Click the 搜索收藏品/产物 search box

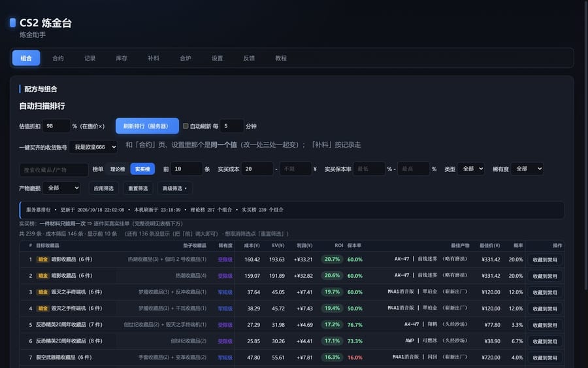54,170
